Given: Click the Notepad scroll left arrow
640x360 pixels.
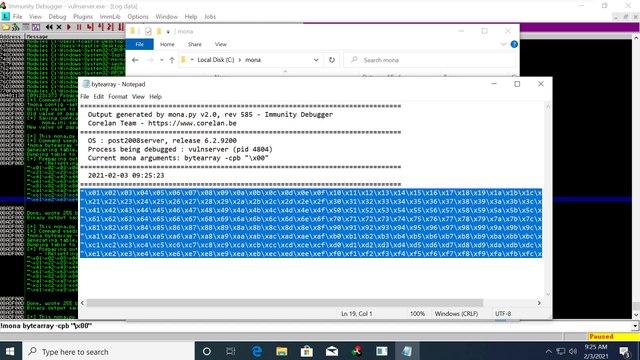Looking at the screenshot, I should 82,303.
